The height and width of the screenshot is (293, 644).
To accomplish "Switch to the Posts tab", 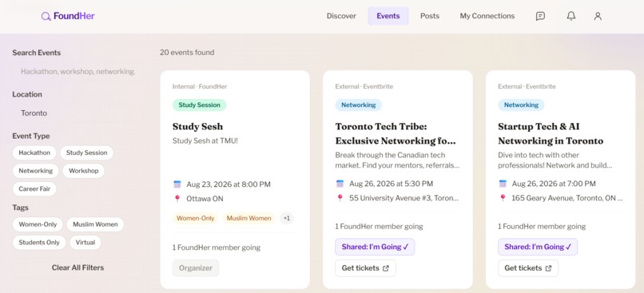I will pos(430,16).
